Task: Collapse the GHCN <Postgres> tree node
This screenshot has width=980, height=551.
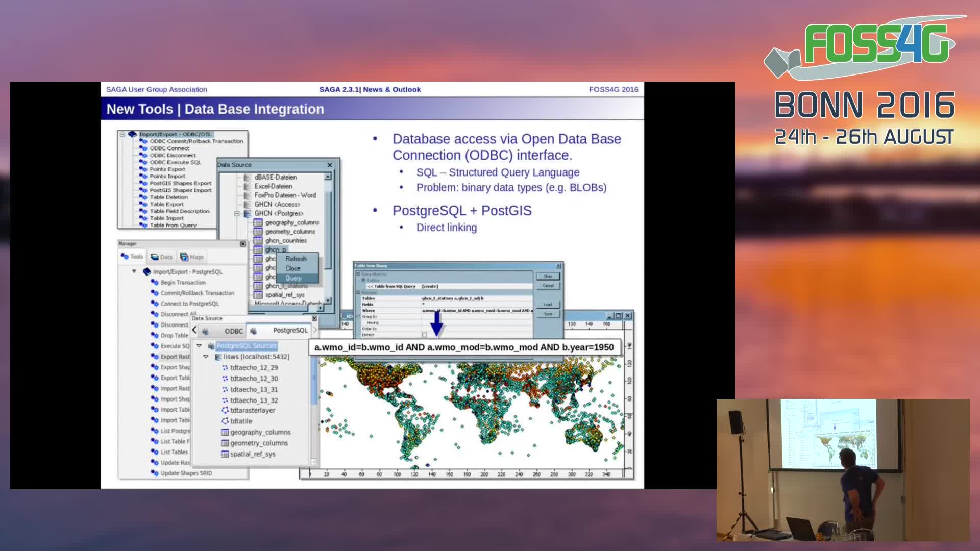Action: point(237,213)
